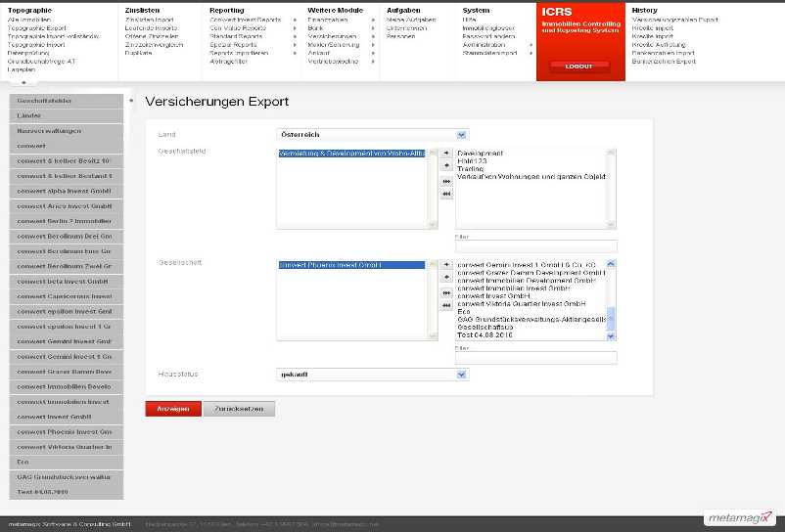Expand the Stammdatenimport submenu
785x532 pixels.
coord(531,53)
